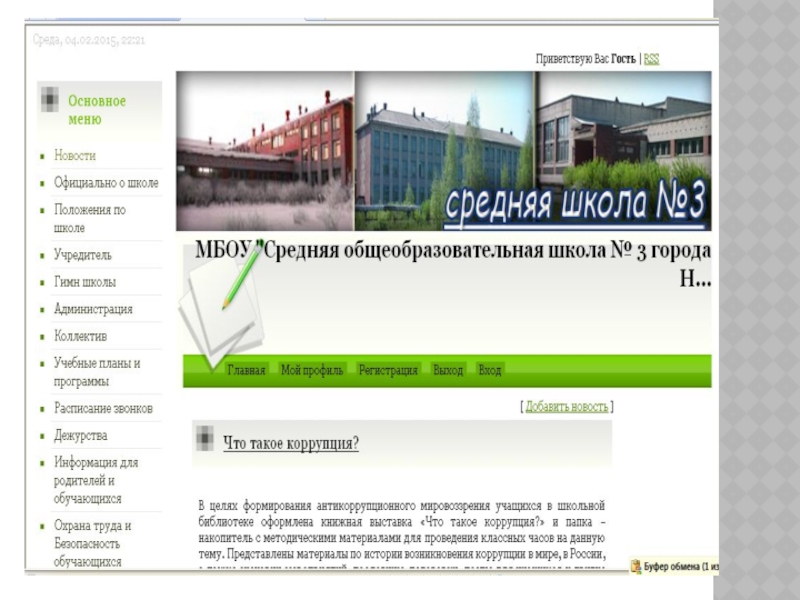Click Добавить новость link
The height and width of the screenshot is (600, 800).
(567, 407)
